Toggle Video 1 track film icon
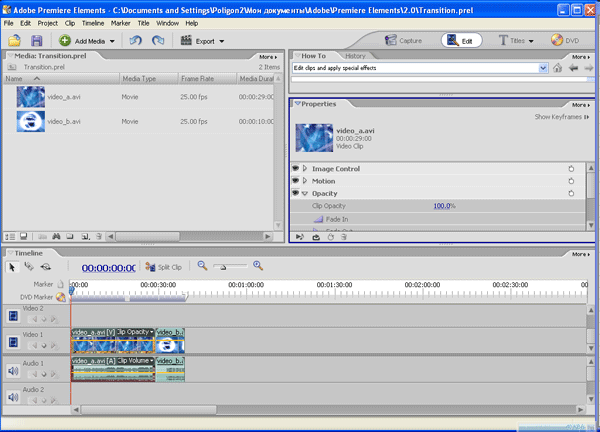600x432 pixels. (13, 342)
